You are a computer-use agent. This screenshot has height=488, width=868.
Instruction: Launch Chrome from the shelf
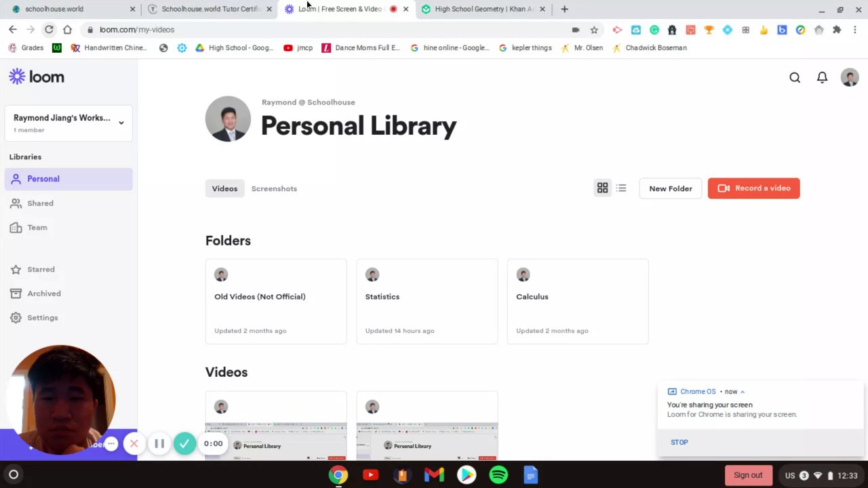click(x=338, y=475)
